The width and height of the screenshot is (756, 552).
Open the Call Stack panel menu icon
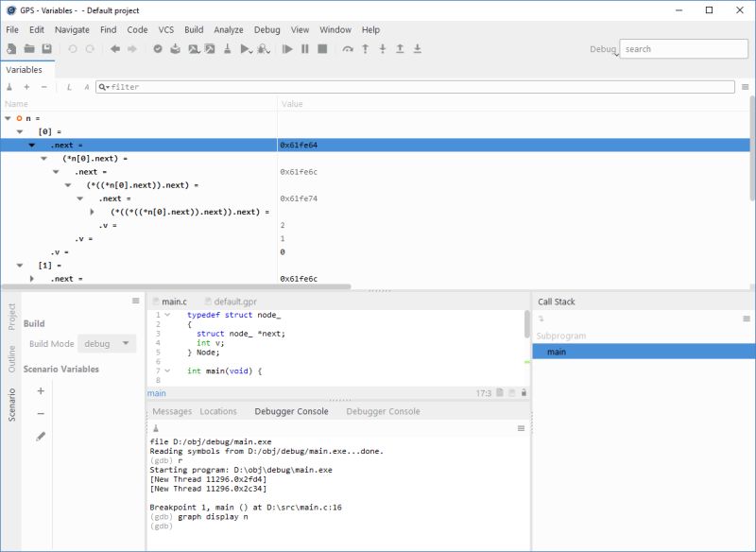[x=746, y=319]
